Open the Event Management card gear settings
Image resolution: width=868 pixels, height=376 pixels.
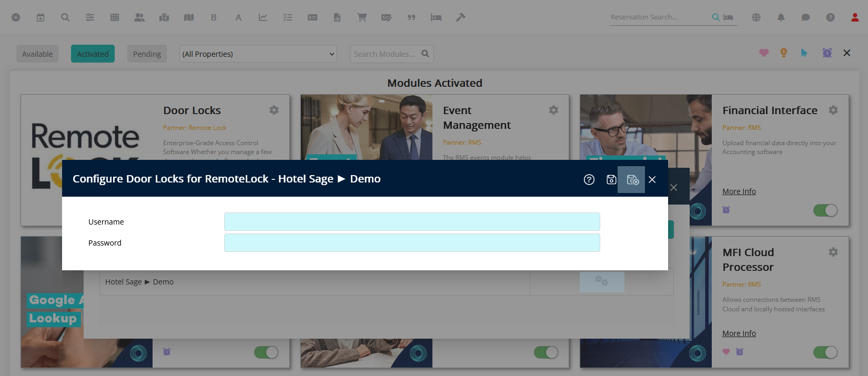[x=553, y=110]
